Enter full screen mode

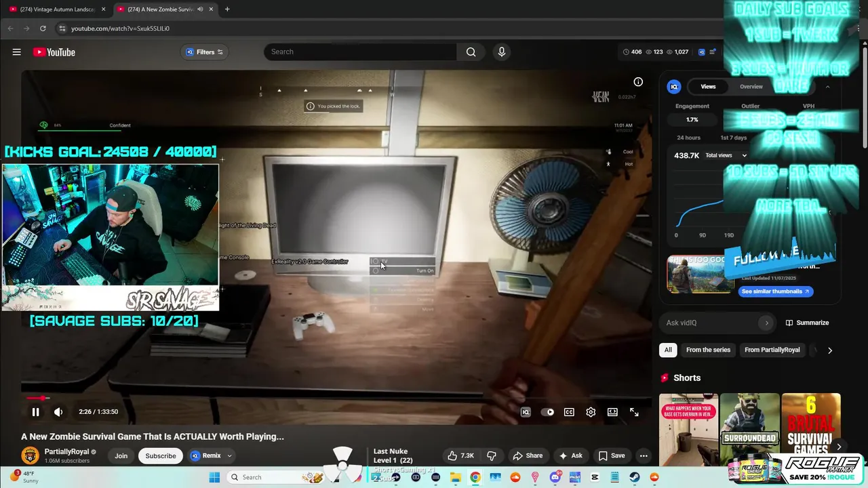click(x=634, y=412)
